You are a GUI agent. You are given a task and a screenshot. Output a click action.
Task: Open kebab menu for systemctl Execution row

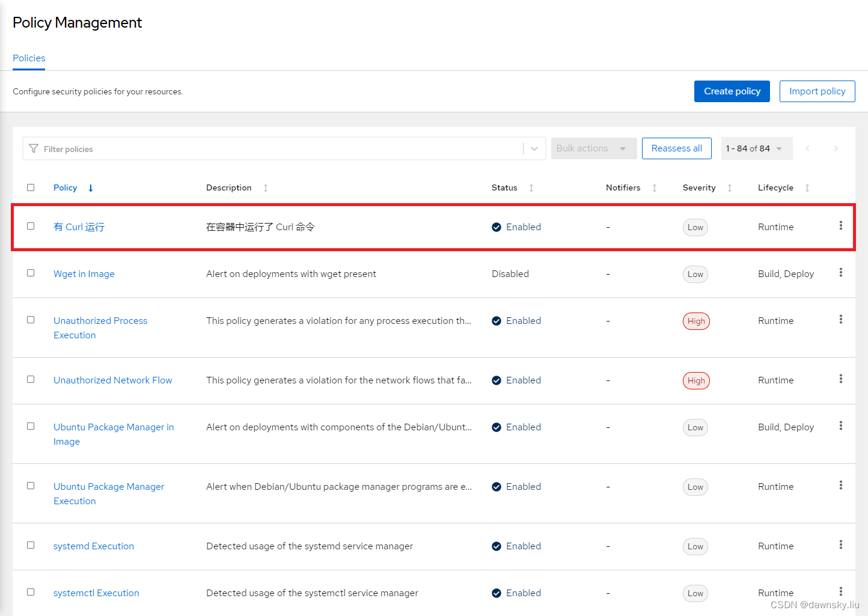pos(840,591)
